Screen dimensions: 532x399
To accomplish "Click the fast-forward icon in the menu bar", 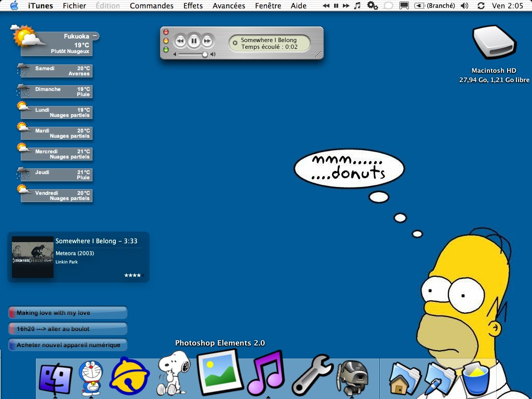I will [x=345, y=6].
